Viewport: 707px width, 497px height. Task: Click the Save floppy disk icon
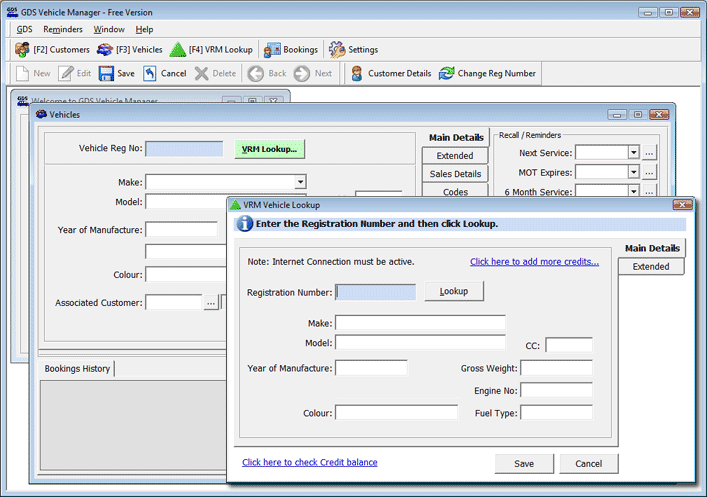click(x=106, y=73)
